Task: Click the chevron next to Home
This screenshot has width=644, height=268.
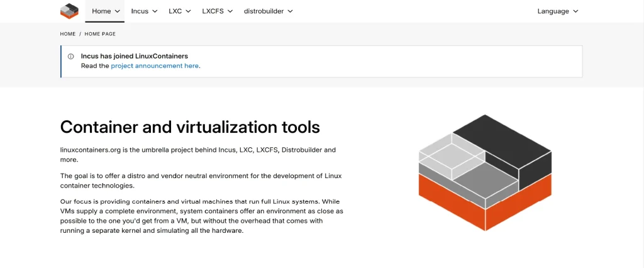Action: click(118, 11)
